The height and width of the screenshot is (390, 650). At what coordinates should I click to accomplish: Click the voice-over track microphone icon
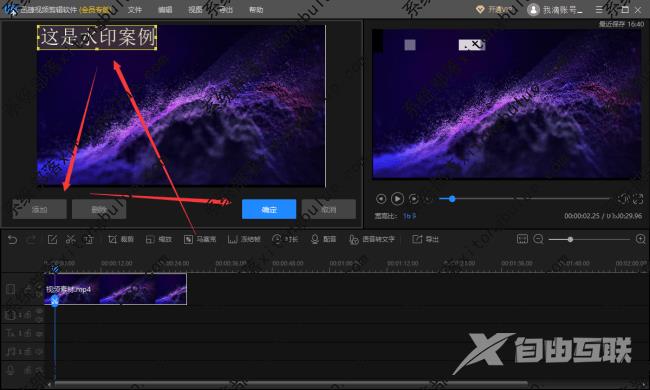pos(11,370)
